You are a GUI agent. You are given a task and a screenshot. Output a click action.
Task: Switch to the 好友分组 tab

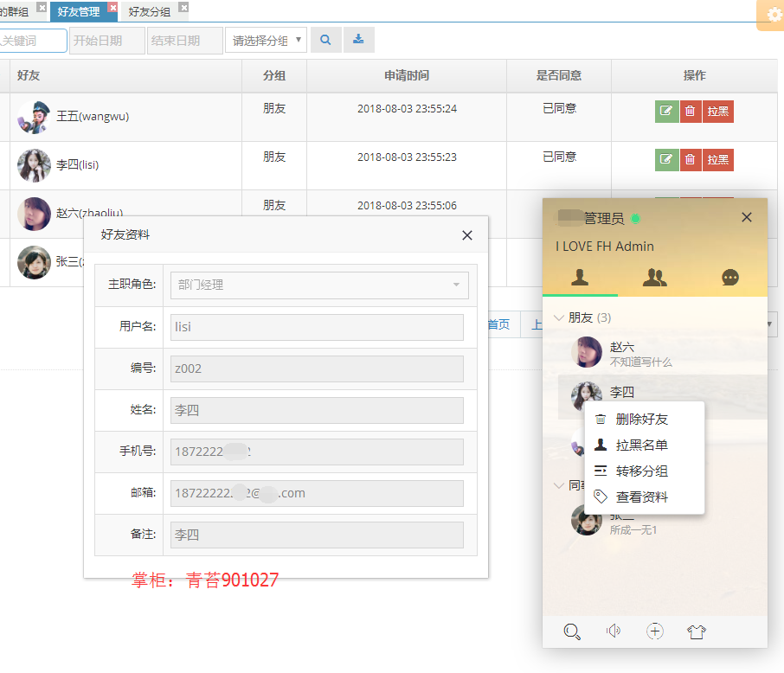(150, 11)
